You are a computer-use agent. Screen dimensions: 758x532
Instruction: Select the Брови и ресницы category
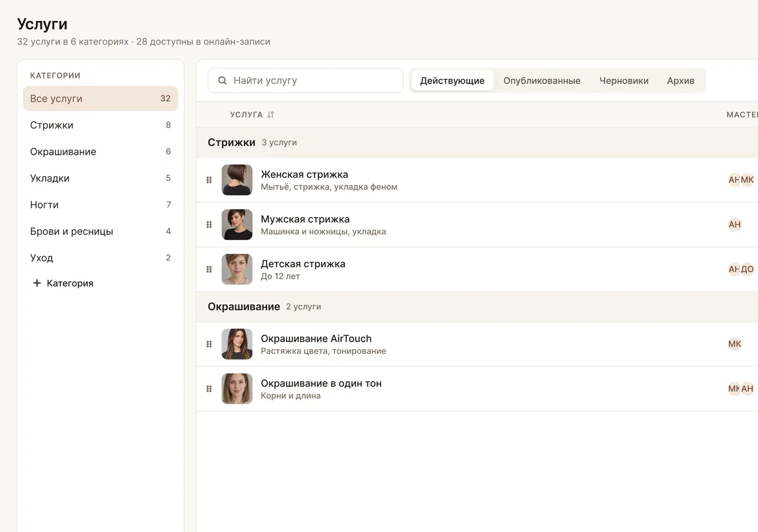tap(100, 231)
